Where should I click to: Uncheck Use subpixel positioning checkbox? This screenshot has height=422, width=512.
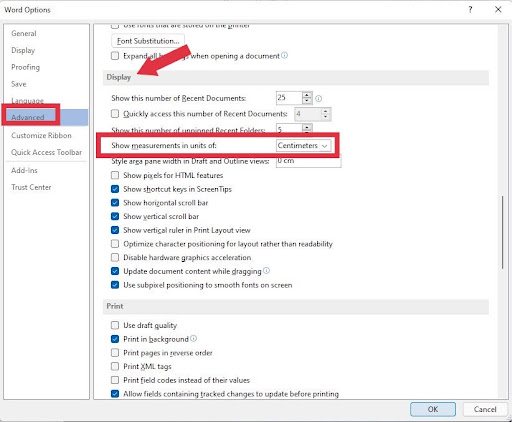click(115, 285)
